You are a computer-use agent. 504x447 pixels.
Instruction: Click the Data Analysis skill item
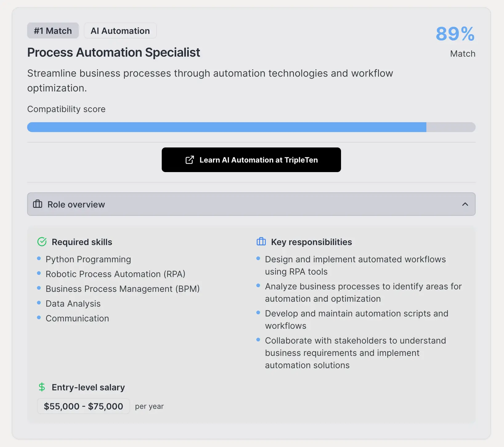[x=73, y=304]
